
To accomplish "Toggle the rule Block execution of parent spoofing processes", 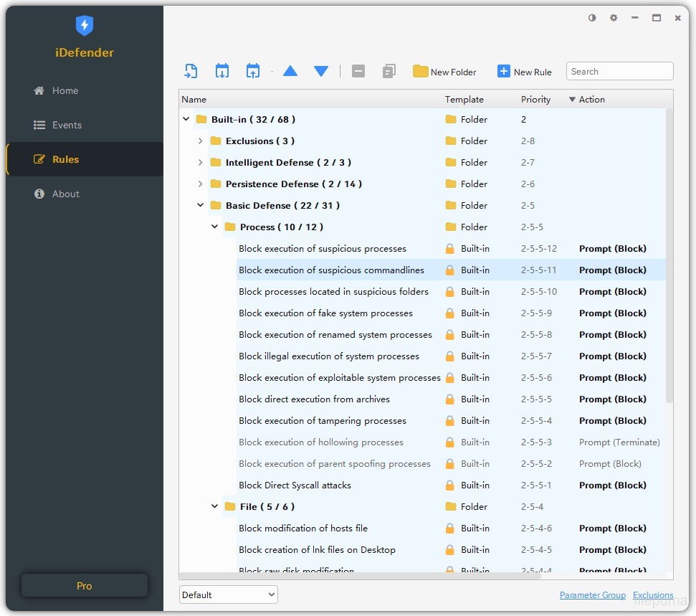I will [335, 463].
